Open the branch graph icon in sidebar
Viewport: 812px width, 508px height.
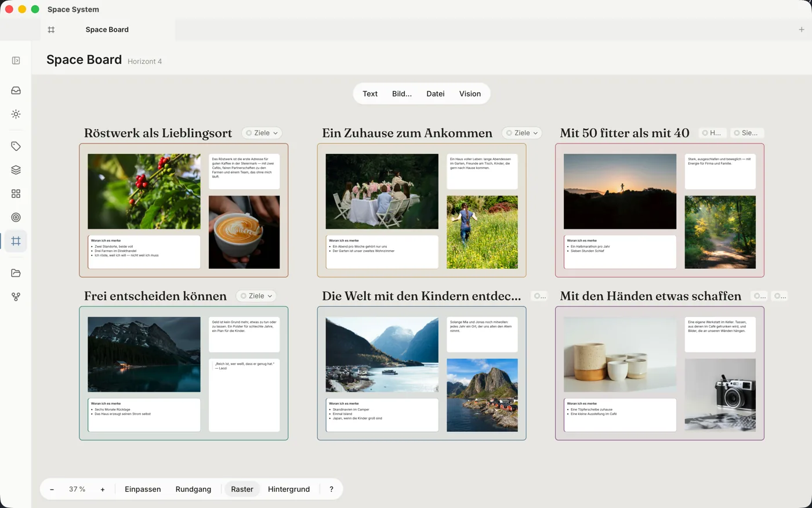pos(16,297)
